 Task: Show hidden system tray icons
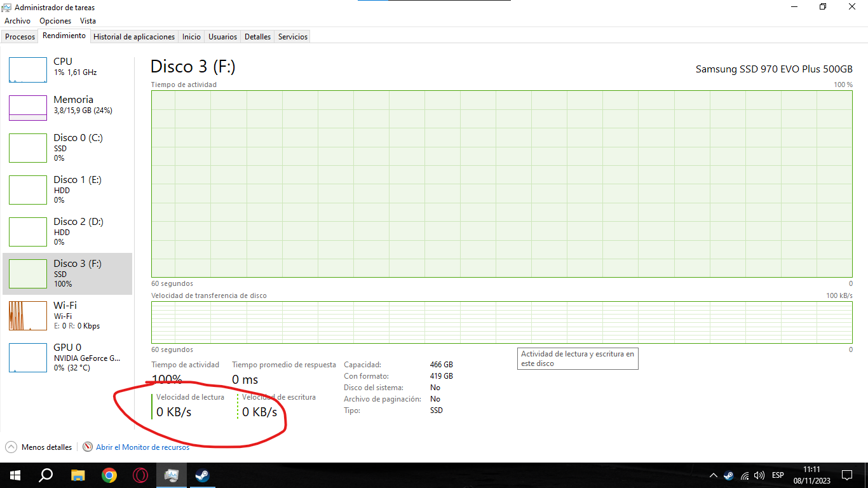click(x=714, y=475)
